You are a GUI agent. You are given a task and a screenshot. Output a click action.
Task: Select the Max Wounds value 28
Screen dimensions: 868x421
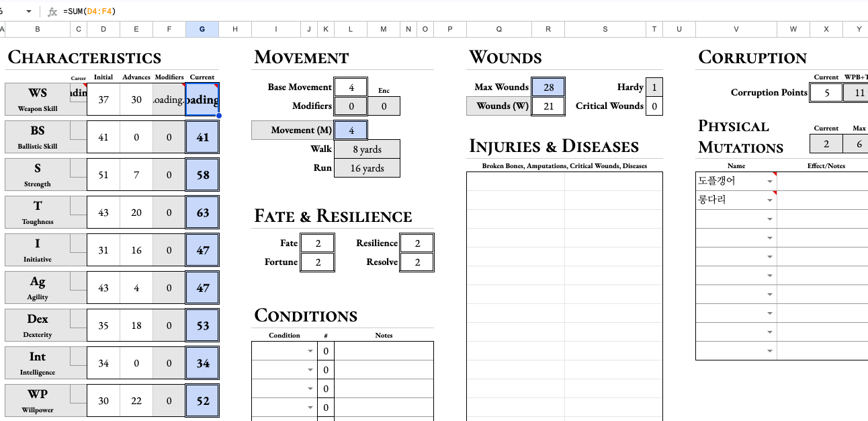548,87
